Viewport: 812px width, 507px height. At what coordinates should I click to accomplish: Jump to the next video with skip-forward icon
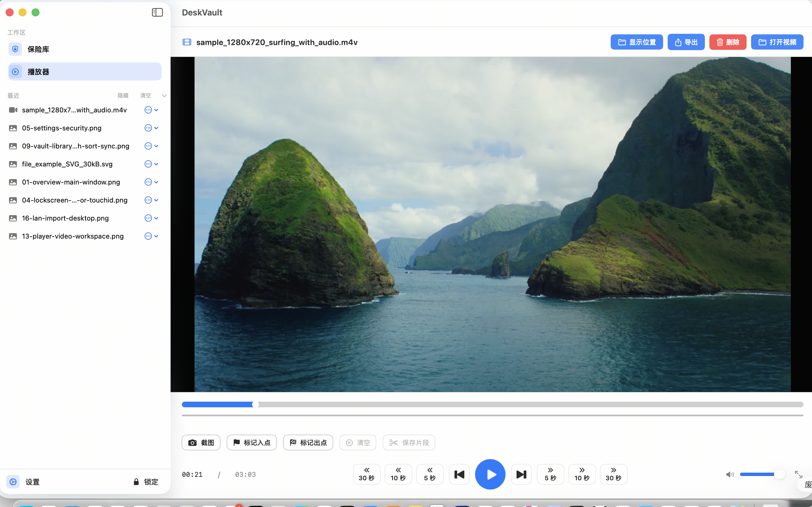(521, 474)
